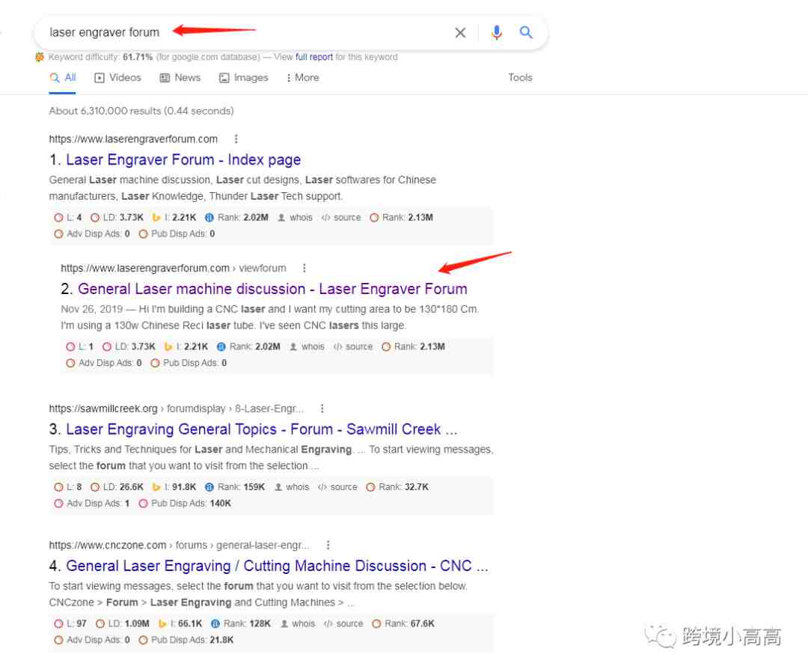808x672 pixels.
Task: View source for the Sawmill Creek result
Action: (337, 487)
